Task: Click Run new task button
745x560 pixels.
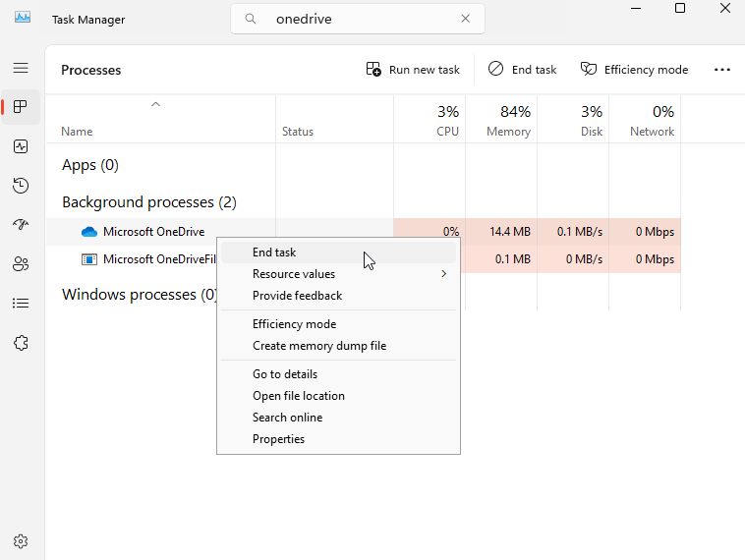Action: (x=413, y=70)
